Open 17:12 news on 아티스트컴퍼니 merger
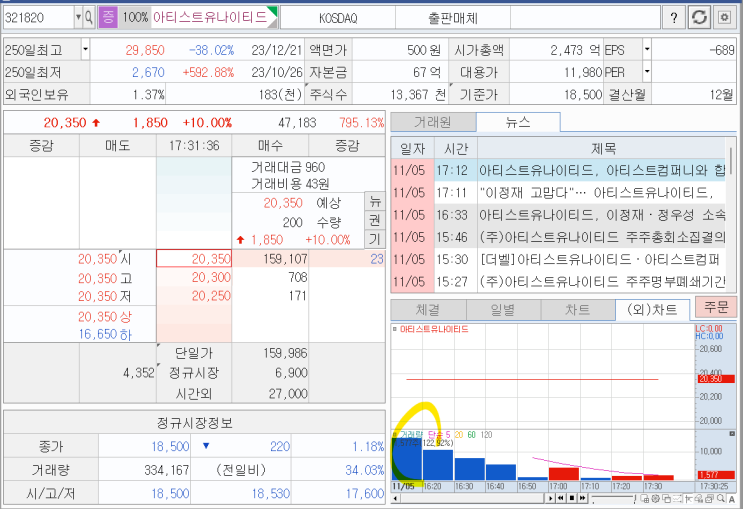 coord(559,170)
